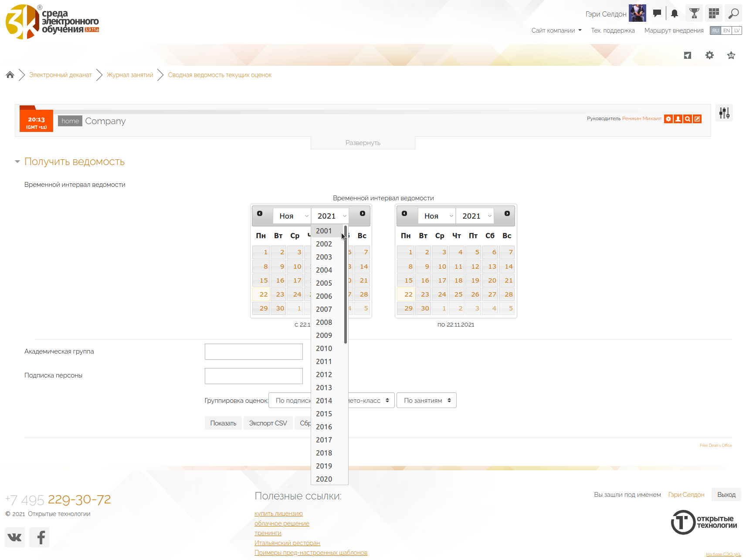The image size is (746, 560).
Task: Choose year 2015 from the dropdown list
Action: pyautogui.click(x=324, y=414)
